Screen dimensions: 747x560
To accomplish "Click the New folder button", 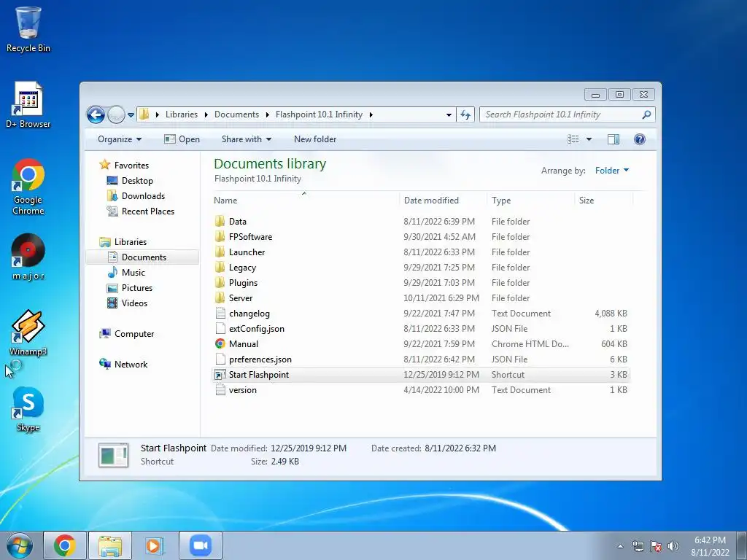I will pyautogui.click(x=315, y=139).
